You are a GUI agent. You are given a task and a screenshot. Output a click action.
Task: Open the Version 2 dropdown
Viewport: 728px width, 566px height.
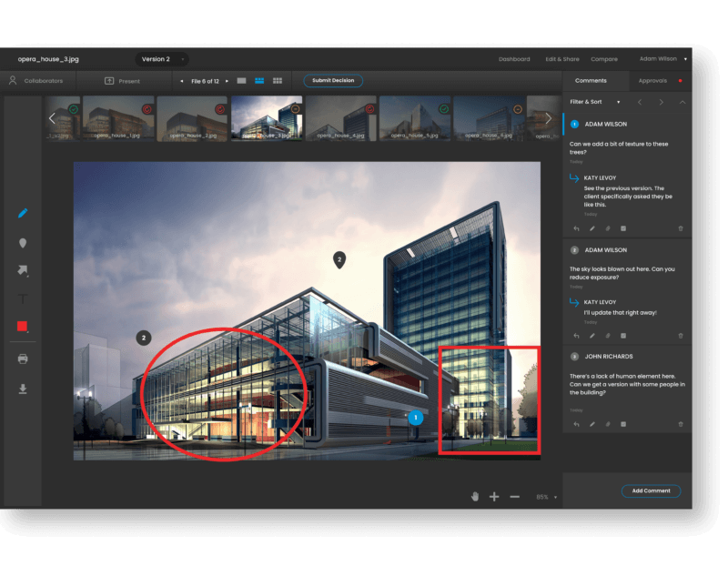(x=161, y=58)
